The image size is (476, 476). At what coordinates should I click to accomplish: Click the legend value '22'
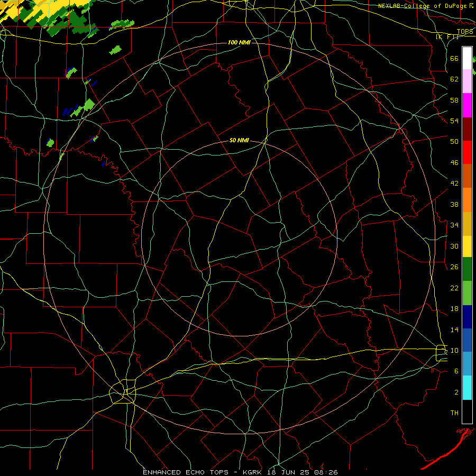click(x=454, y=288)
